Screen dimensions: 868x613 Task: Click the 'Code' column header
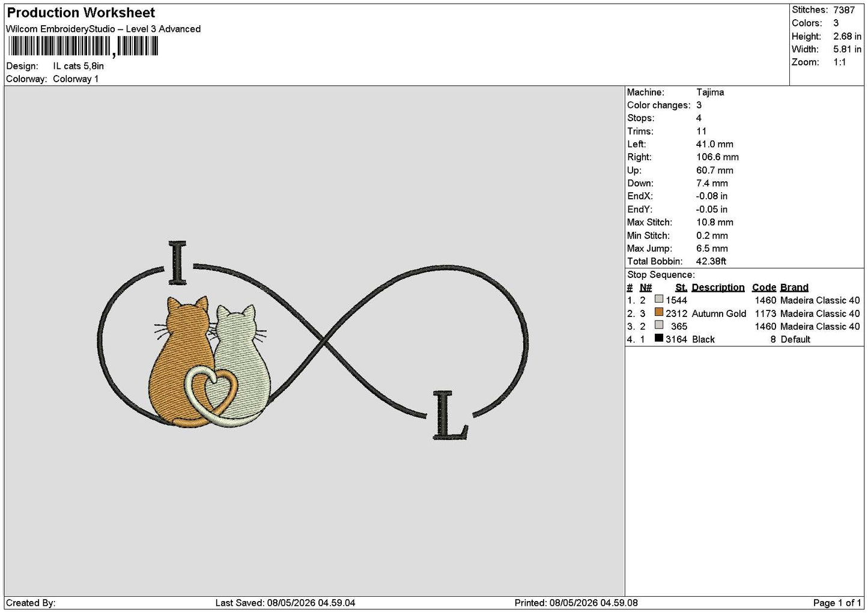[x=764, y=288]
